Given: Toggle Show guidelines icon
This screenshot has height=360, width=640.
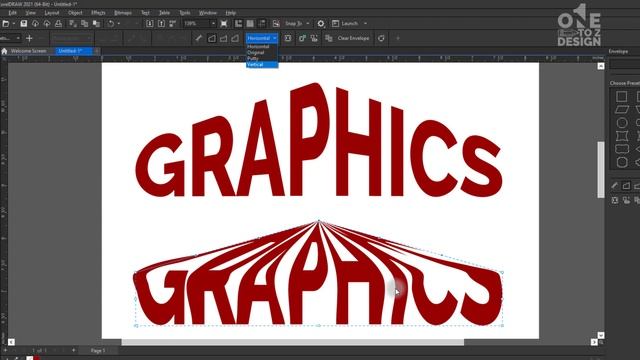Looking at the screenshot, I should point(262,24).
